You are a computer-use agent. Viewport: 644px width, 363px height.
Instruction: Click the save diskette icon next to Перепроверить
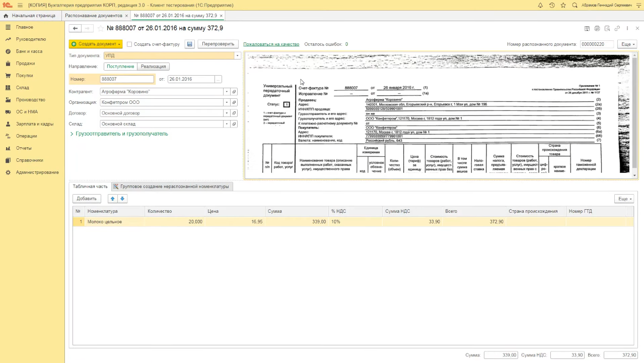189,44
